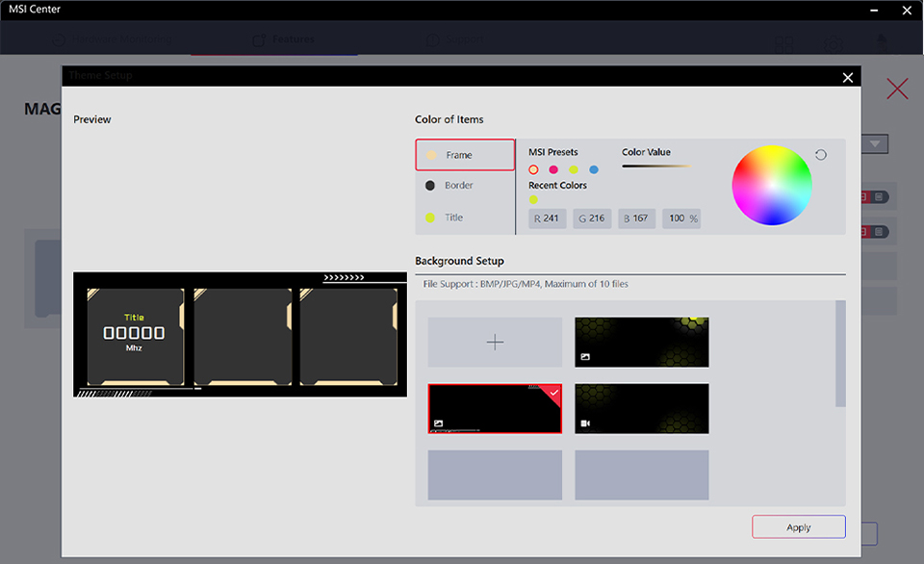Select the Title color item
The width and height of the screenshot is (924, 564).
[x=465, y=218]
